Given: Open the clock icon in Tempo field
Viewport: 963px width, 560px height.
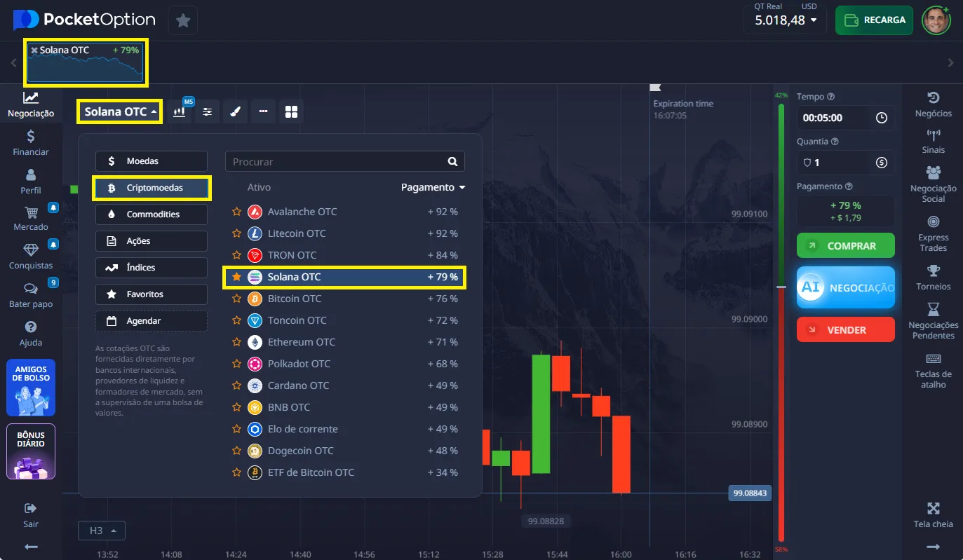Looking at the screenshot, I should click(x=882, y=118).
